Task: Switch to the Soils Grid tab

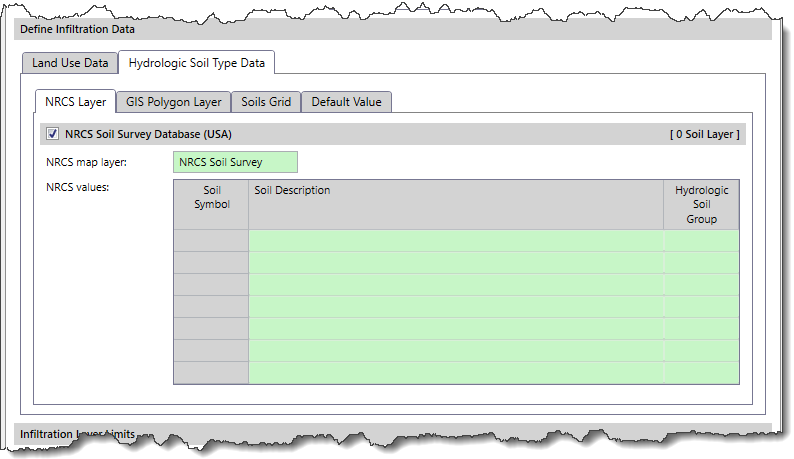Action: [266, 102]
